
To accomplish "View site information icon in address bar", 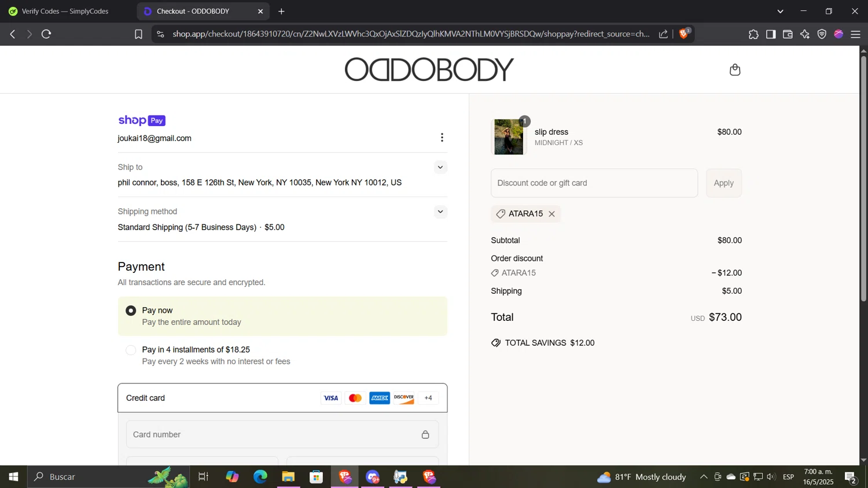I will (160, 34).
